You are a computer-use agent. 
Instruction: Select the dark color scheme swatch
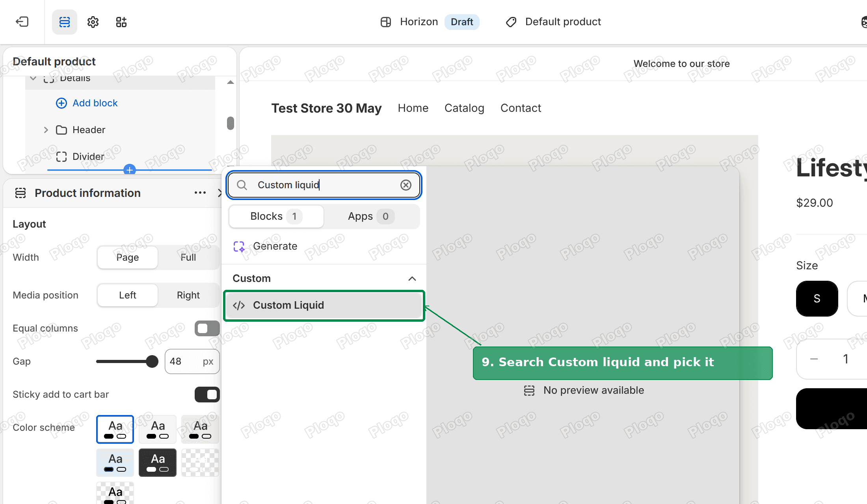(158, 463)
